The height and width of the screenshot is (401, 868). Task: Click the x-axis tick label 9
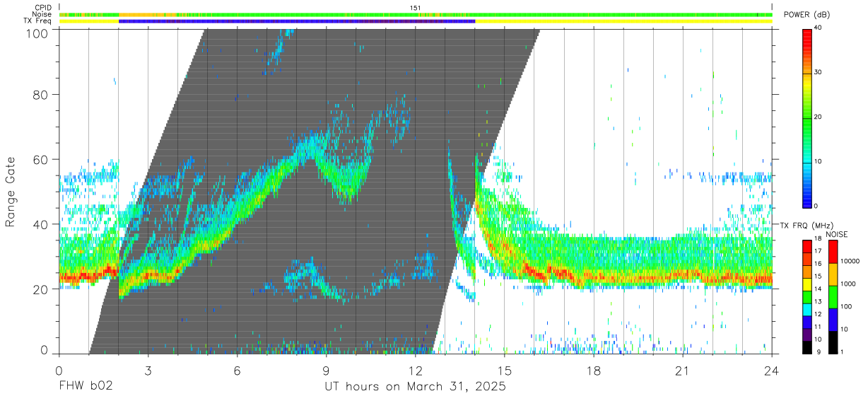[326, 371]
